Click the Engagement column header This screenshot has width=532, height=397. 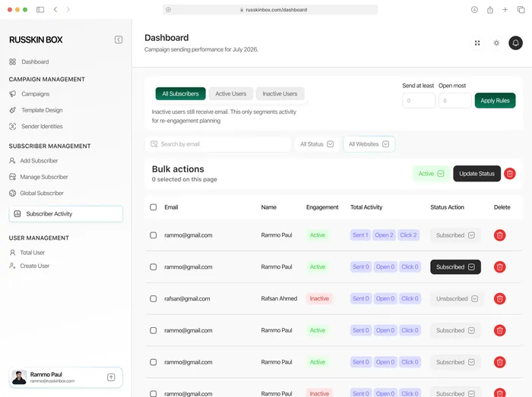coord(322,207)
